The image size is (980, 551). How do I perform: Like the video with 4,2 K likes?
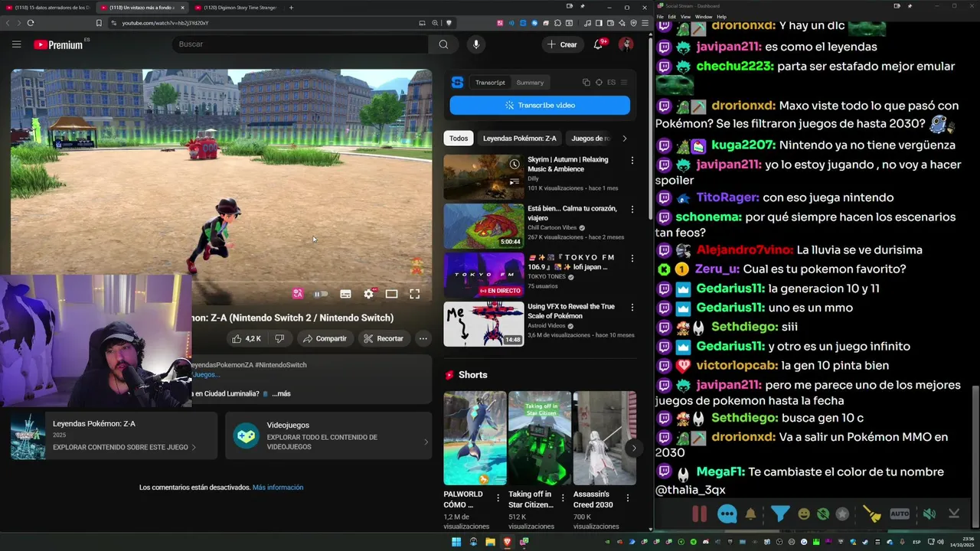pyautogui.click(x=247, y=338)
